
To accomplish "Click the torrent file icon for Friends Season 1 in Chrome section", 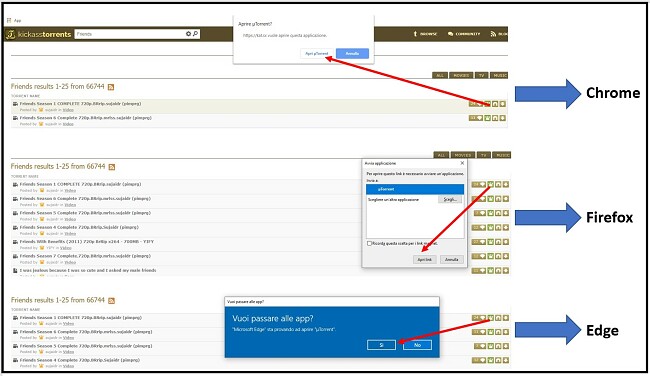I will pos(495,104).
